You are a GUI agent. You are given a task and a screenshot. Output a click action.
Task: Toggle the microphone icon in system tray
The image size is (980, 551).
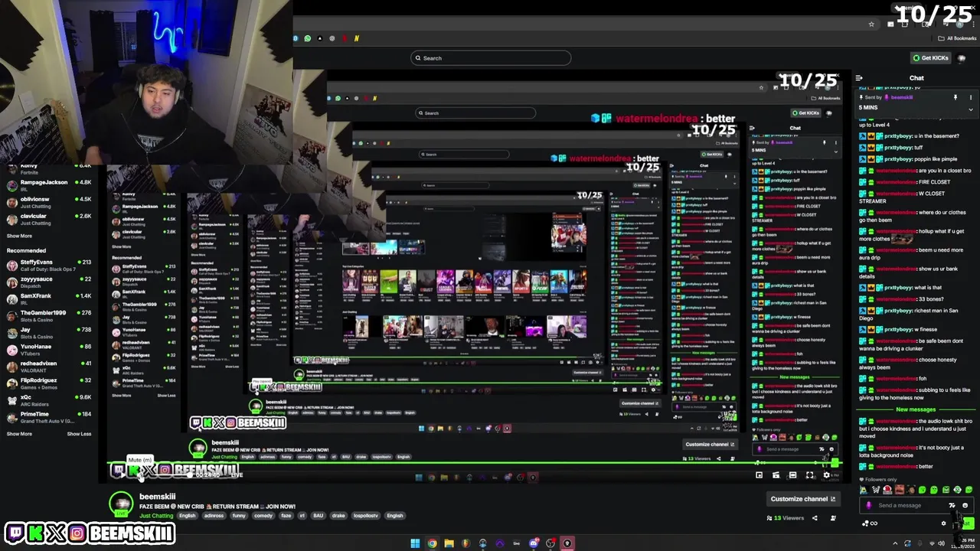coord(920,543)
